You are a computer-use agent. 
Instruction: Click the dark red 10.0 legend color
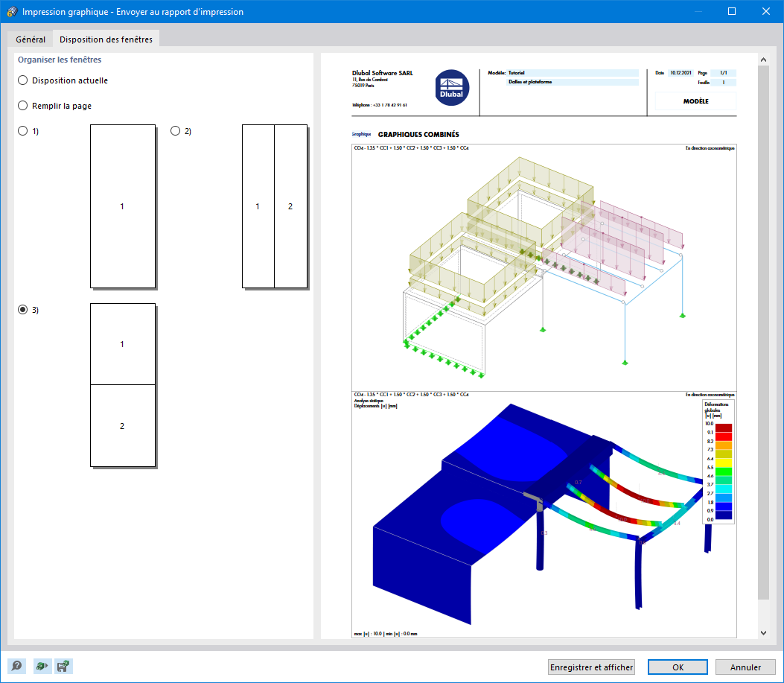724,428
